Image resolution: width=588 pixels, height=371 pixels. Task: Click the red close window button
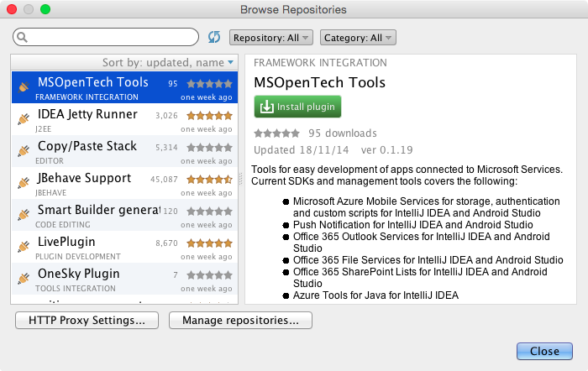click(12, 9)
